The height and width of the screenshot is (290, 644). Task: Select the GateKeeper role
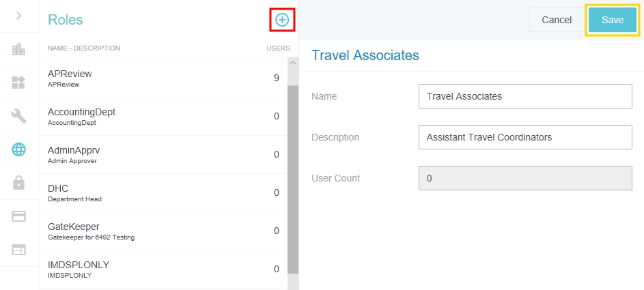pos(160,231)
